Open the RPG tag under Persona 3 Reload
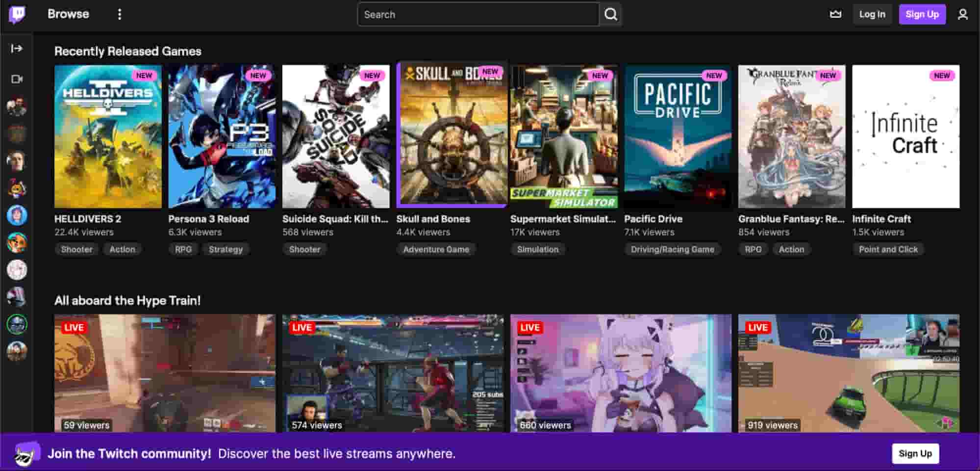980x471 pixels. point(183,249)
